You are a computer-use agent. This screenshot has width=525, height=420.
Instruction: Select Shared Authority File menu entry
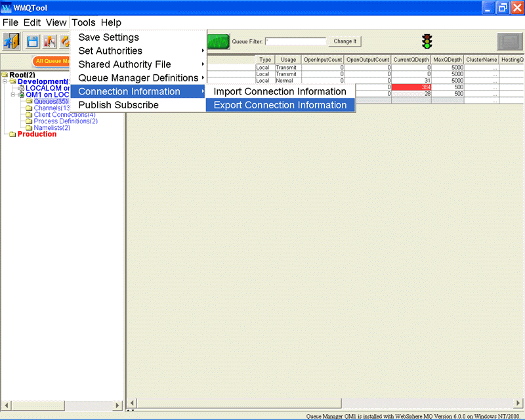pos(138,64)
